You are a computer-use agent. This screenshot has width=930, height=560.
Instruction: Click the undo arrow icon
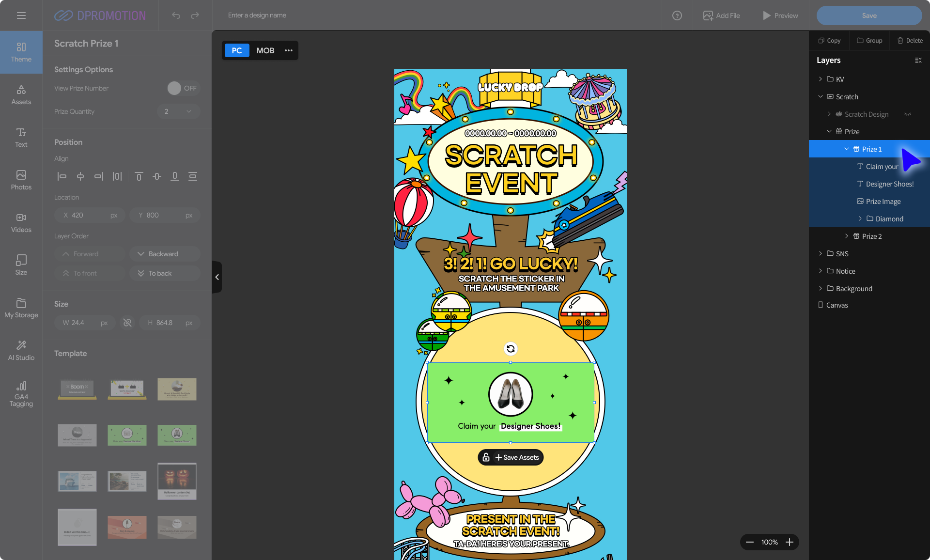coord(176,16)
